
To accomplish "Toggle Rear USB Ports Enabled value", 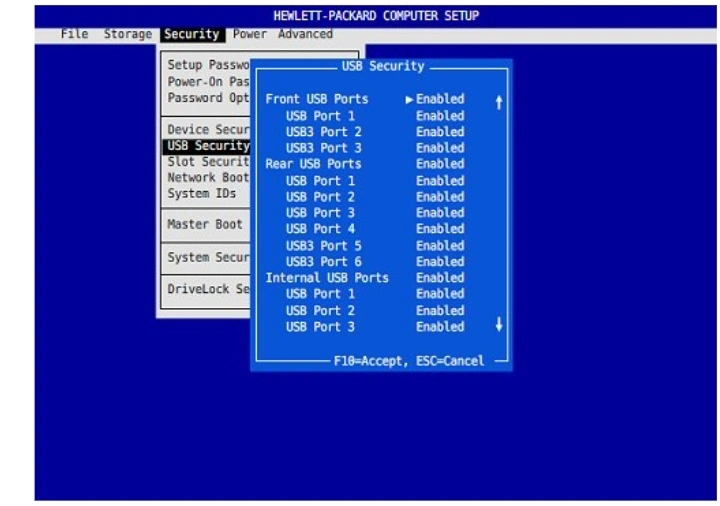I will [440, 164].
